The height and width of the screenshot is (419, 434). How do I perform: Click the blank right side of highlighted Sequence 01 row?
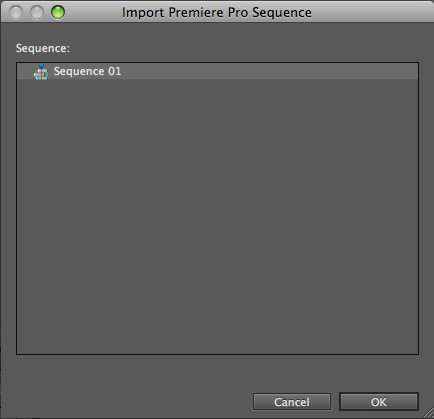pyautogui.click(x=270, y=71)
